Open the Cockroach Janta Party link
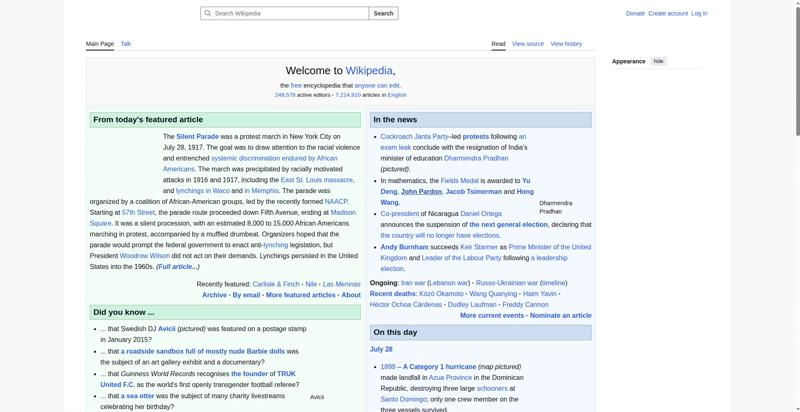This screenshot has height=412, width=800. 414,137
